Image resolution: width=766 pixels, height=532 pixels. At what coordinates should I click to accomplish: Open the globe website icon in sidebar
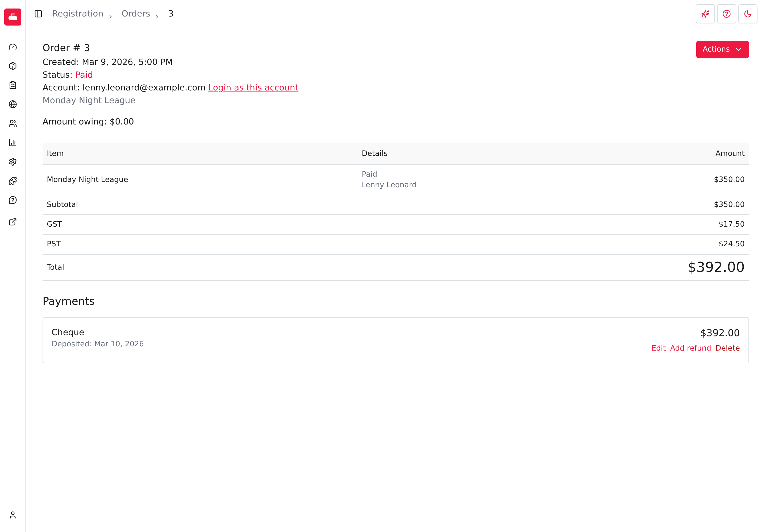[13, 104]
